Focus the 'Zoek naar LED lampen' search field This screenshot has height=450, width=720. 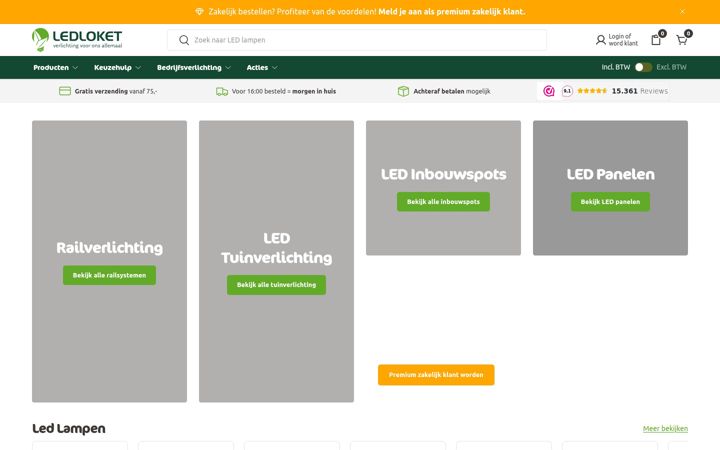(357, 40)
